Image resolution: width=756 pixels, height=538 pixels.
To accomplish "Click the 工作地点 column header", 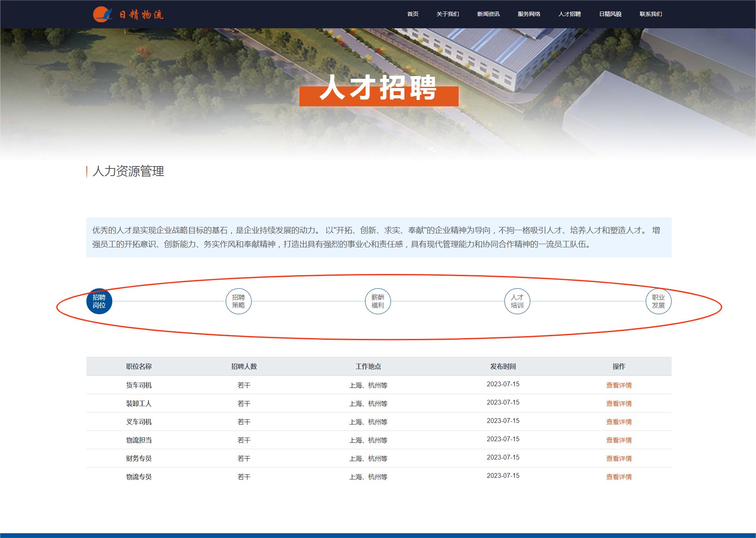I will click(368, 366).
